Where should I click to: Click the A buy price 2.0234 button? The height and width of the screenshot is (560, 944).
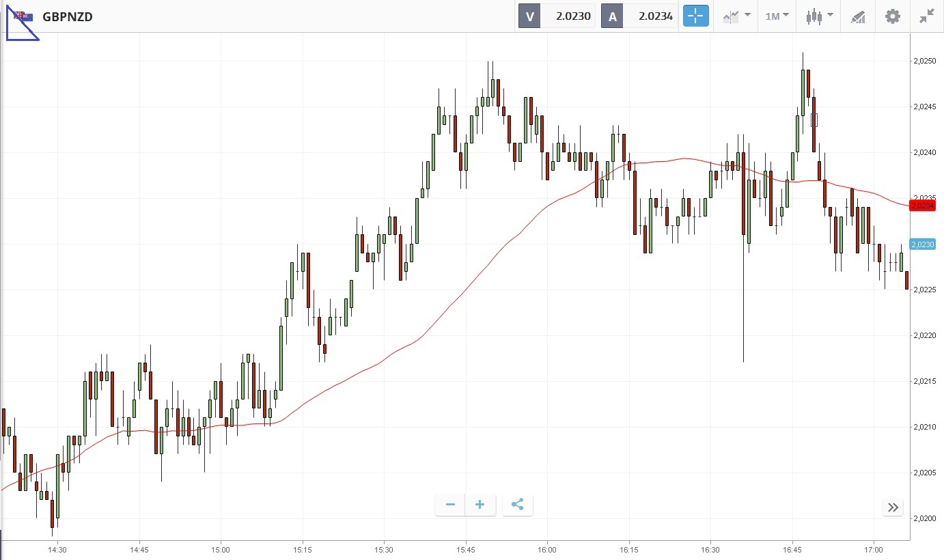(x=639, y=16)
